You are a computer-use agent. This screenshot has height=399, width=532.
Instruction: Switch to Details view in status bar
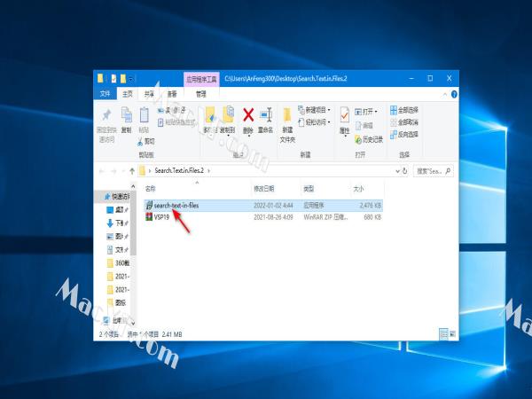444,334
